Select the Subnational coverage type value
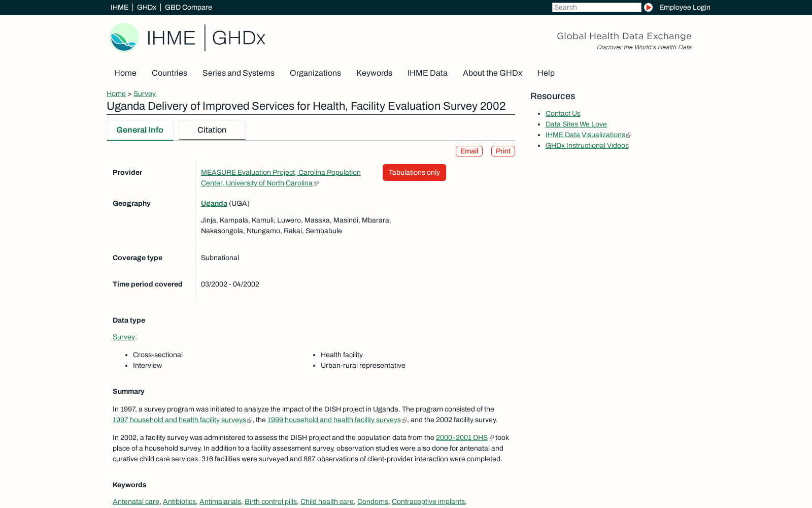 [x=220, y=258]
